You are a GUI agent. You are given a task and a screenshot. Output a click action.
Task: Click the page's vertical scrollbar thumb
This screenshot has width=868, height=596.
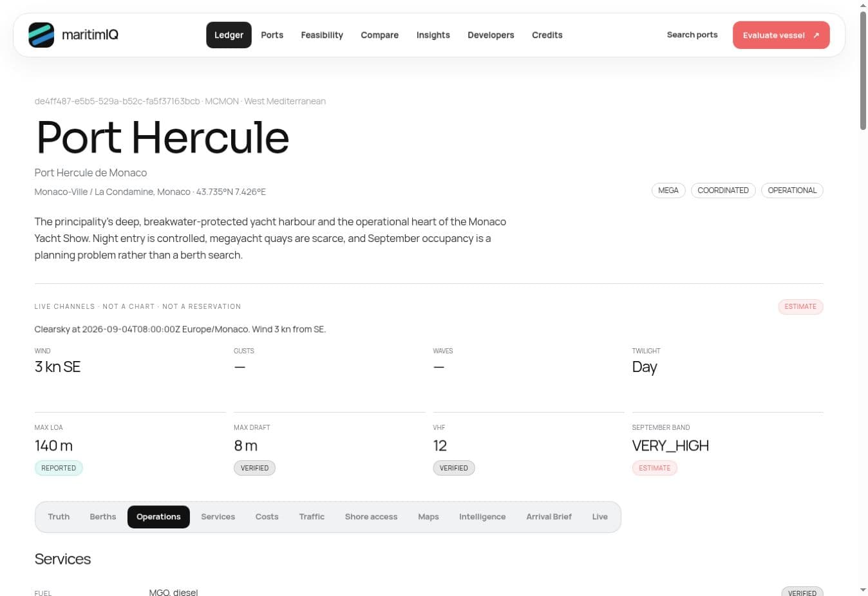(x=863, y=71)
